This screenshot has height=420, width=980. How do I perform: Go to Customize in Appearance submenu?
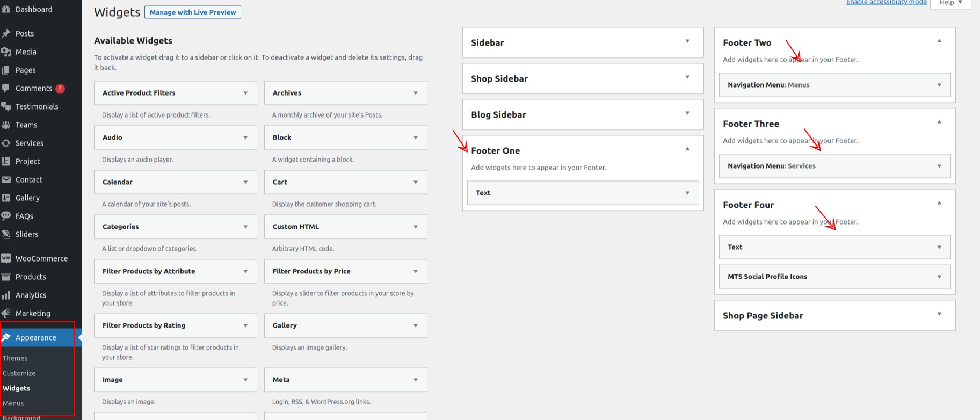tap(19, 373)
